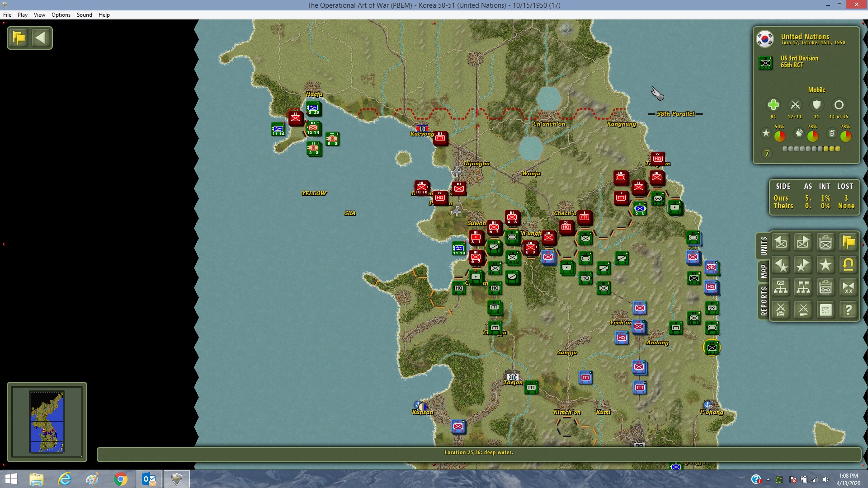Click the 65th RCT unit counter in info panel
The height and width of the screenshot is (488, 868).
(765, 63)
